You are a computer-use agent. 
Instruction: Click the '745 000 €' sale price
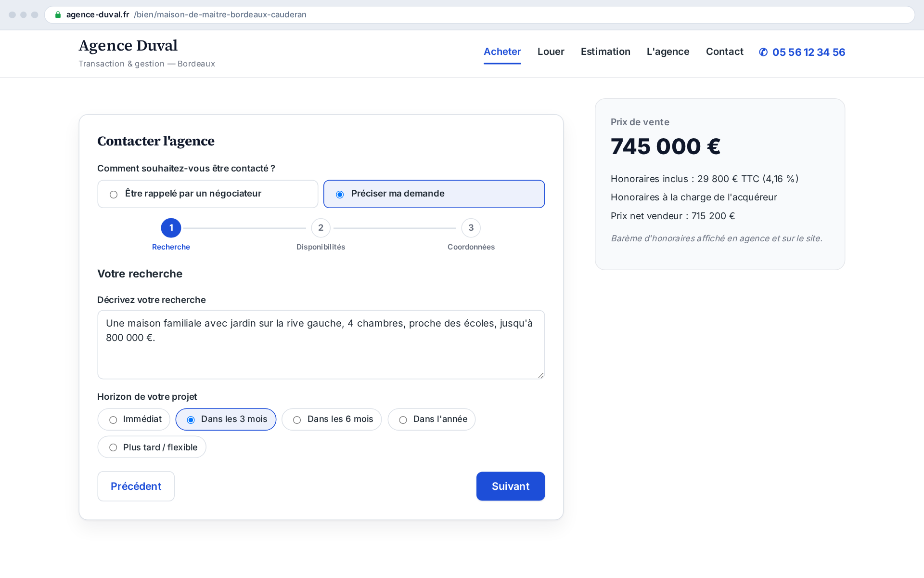(x=665, y=146)
